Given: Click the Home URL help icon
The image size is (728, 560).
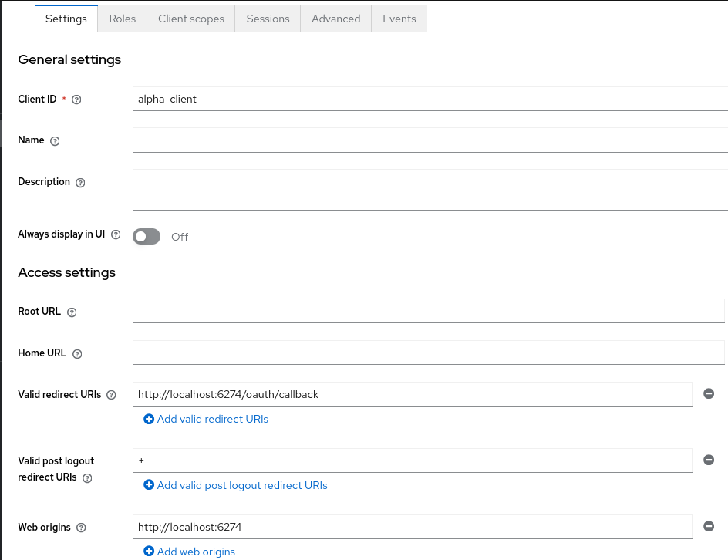Looking at the screenshot, I should coord(77,354).
